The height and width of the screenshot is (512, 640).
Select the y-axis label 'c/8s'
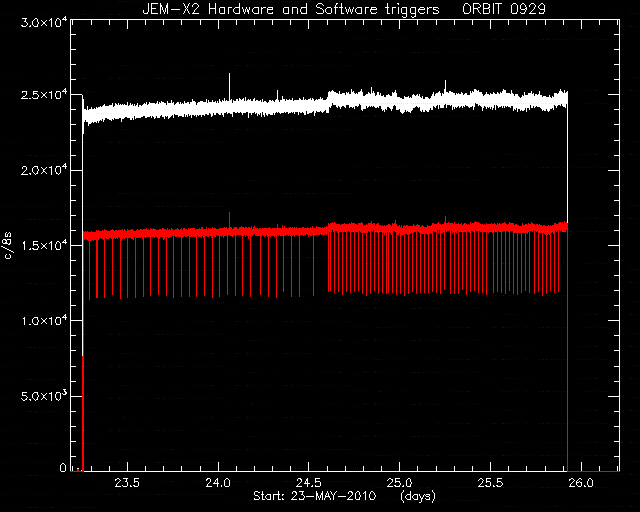(8, 246)
